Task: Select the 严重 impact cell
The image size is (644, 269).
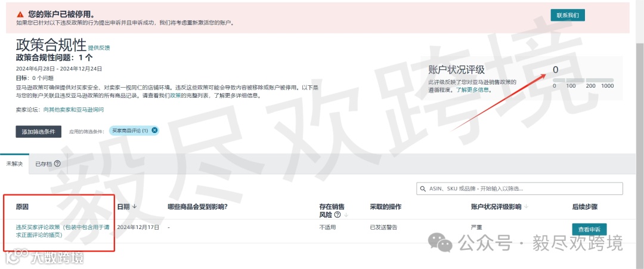Action: pos(476,227)
